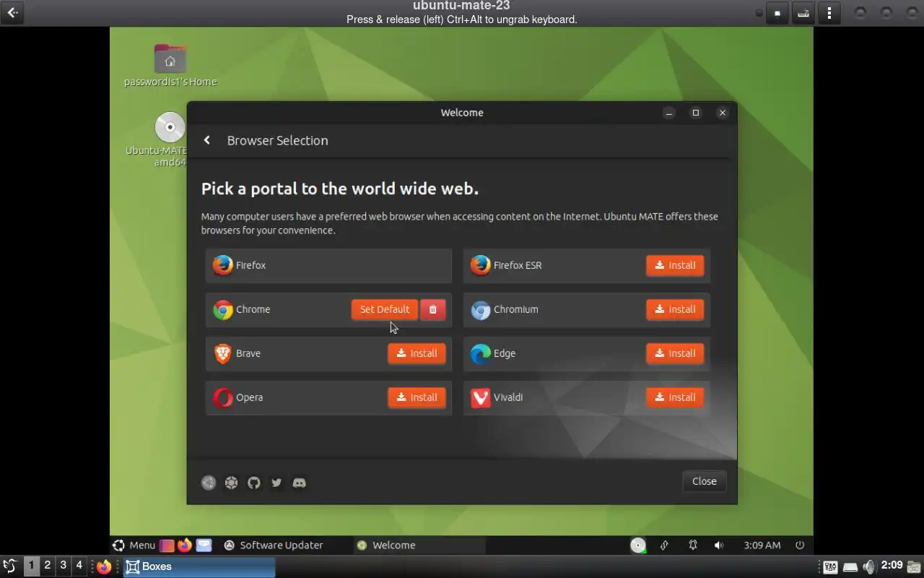The width and height of the screenshot is (924, 578).
Task: Open the guest power/session button
Action: (x=800, y=545)
